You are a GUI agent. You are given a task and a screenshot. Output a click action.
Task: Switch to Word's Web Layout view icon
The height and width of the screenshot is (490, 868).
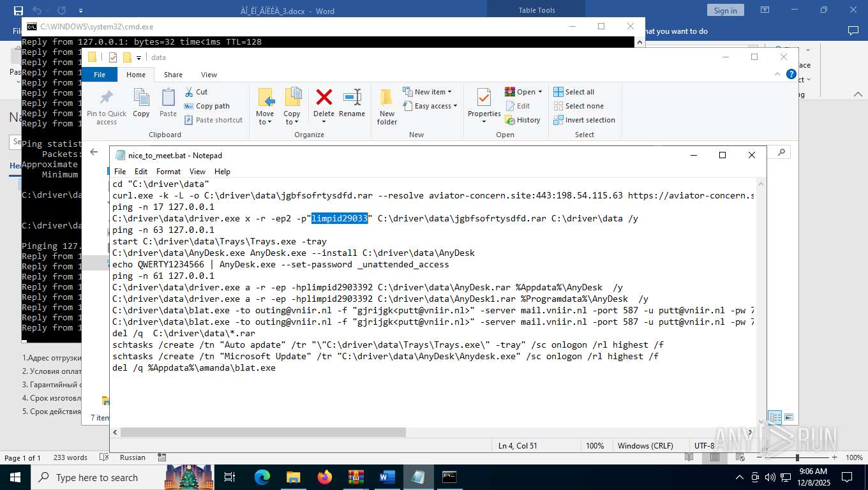[741, 457]
